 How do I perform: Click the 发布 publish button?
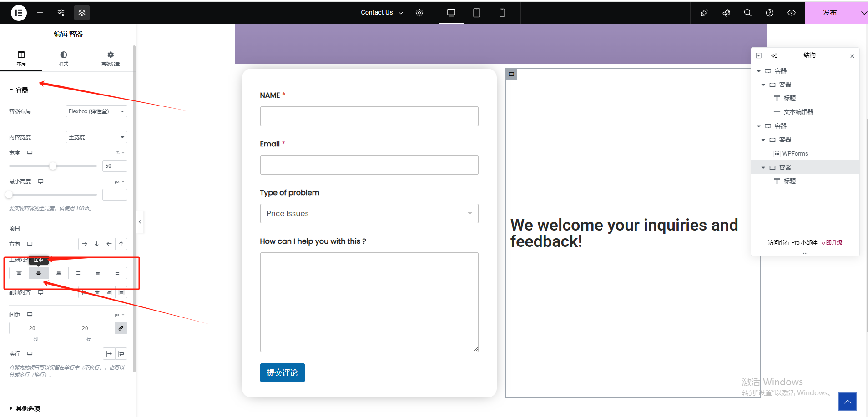tap(829, 13)
